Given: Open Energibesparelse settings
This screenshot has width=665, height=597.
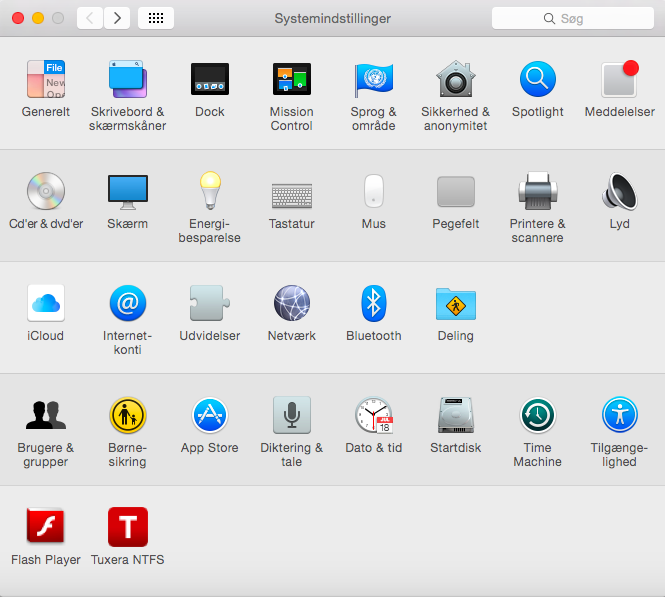Looking at the screenshot, I should tap(209, 191).
